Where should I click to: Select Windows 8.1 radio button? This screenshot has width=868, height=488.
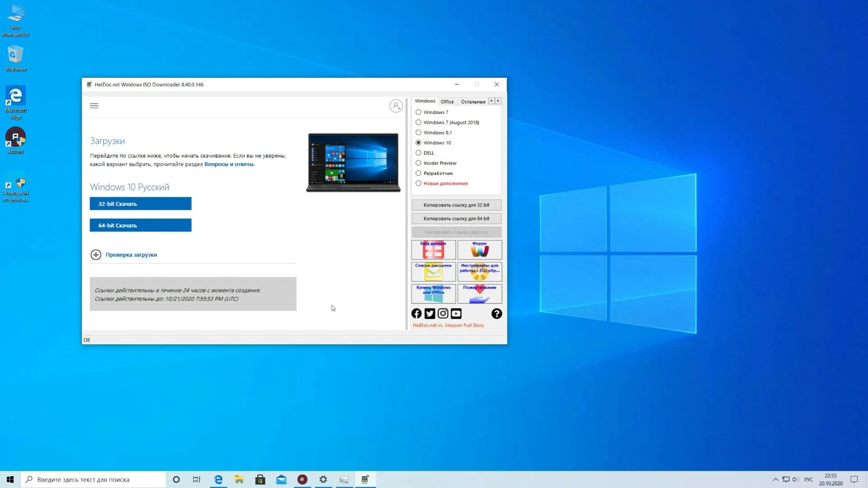(x=418, y=132)
